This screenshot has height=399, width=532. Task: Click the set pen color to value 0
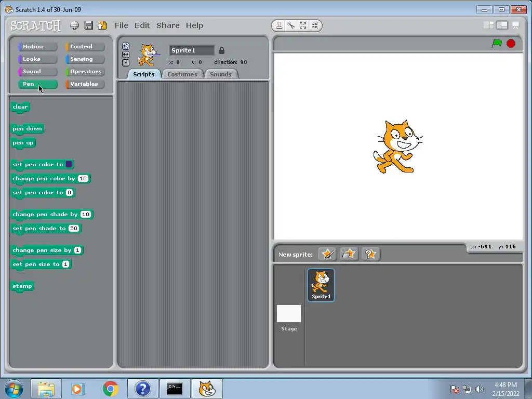click(x=69, y=193)
